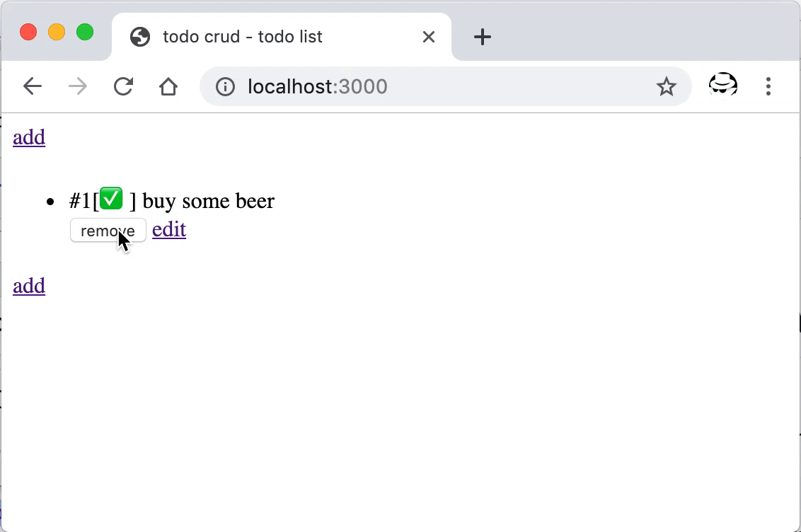Open the incognito profile icon
Image resolution: width=801 pixels, height=532 pixels.
point(722,86)
